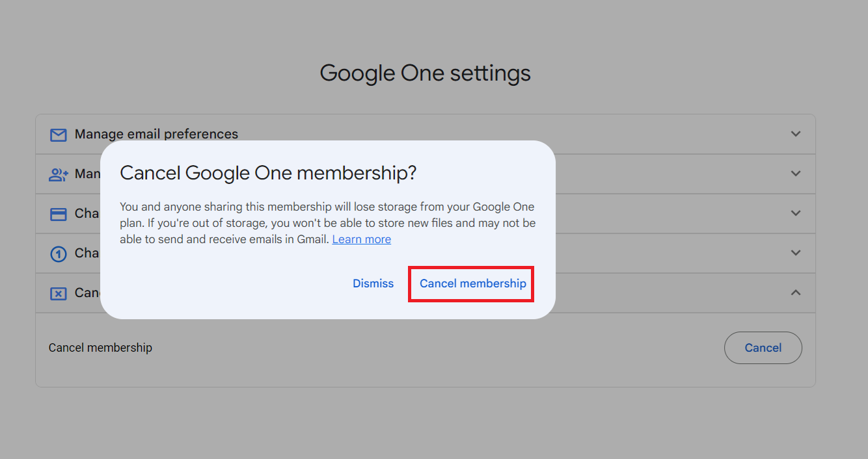Dismiss the cancel membership dialog

(373, 283)
